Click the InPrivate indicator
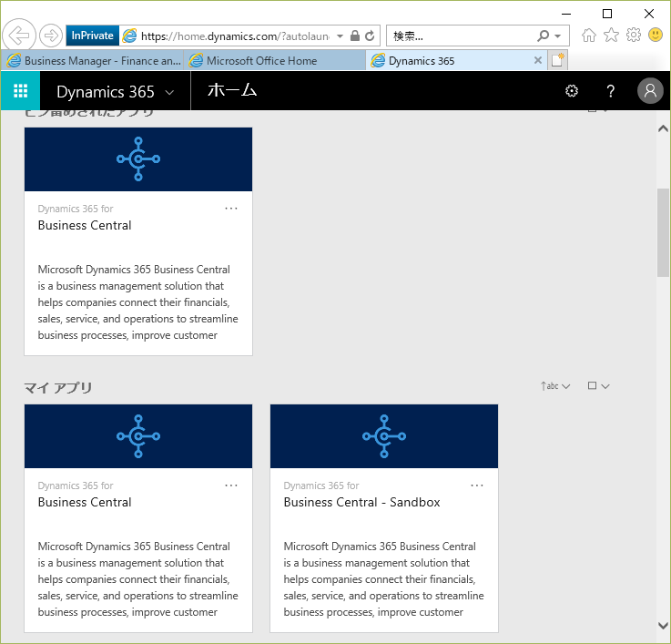 93,36
